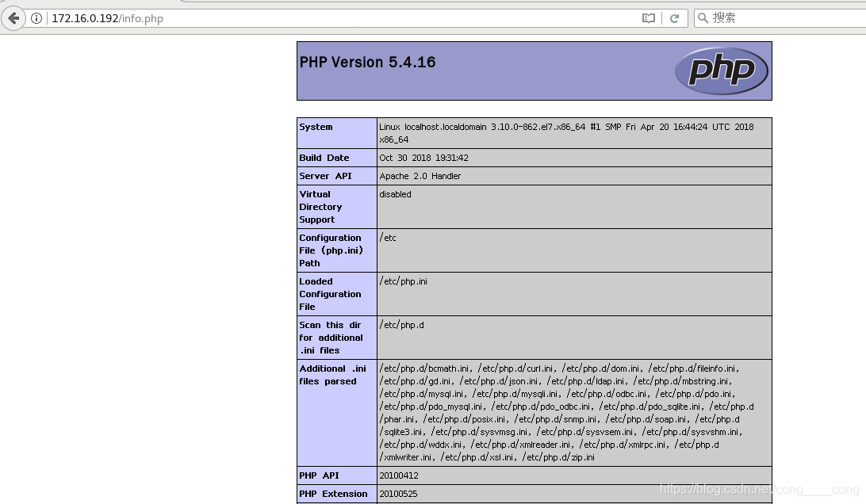Click the magnifier icon in search box
Viewport: 866px width, 504px height.
pyautogui.click(x=703, y=18)
